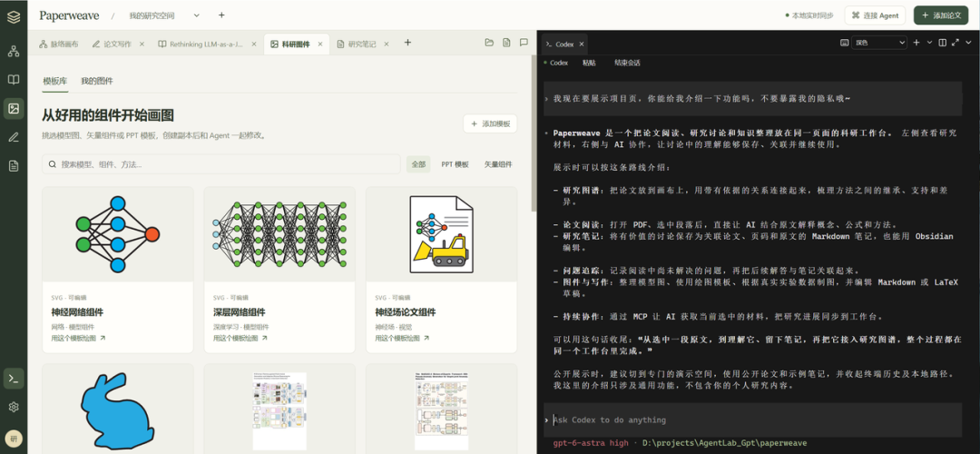This screenshot has height=454, width=980.
Task: Open the 深色 theme dropdown
Action: (x=880, y=43)
